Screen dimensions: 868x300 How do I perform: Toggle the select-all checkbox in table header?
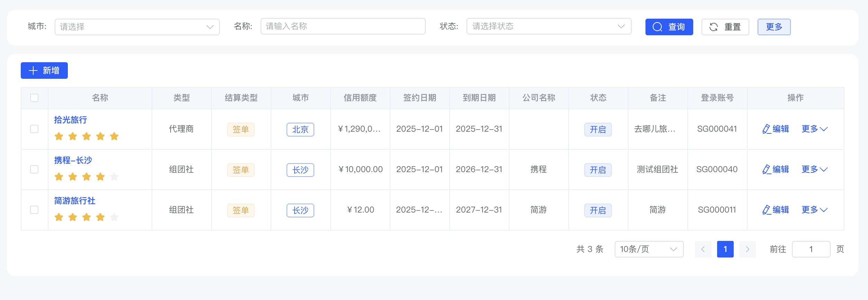(34, 98)
